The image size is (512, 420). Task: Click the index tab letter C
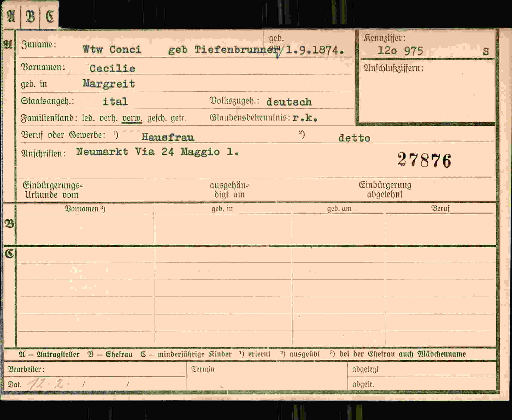(x=50, y=16)
